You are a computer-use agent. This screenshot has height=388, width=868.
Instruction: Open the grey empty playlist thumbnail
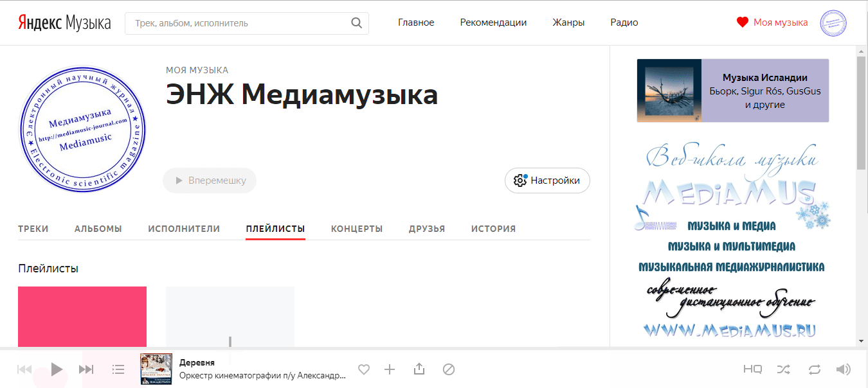[x=230, y=317]
